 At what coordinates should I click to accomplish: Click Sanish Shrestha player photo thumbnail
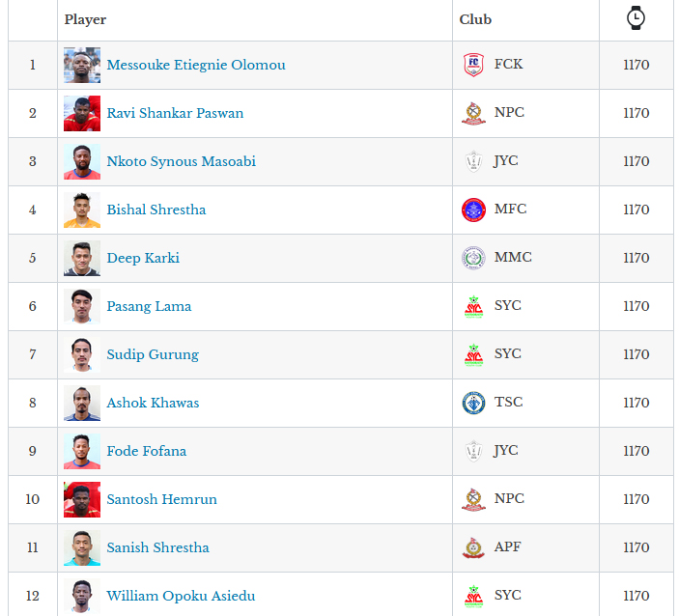(82, 547)
